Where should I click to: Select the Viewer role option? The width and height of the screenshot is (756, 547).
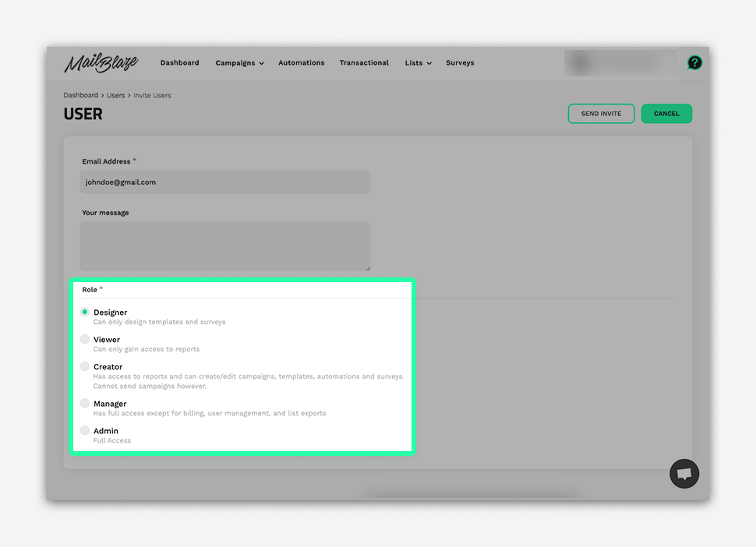tap(85, 339)
